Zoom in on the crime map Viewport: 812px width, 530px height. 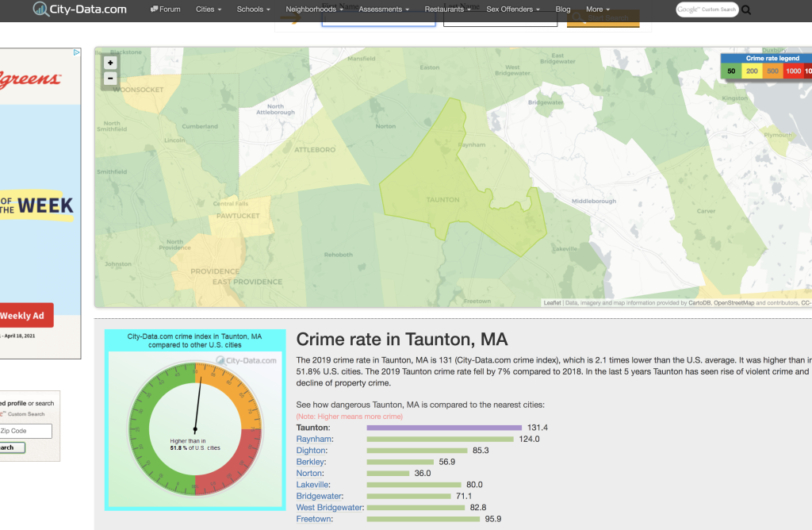coord(110,63)
